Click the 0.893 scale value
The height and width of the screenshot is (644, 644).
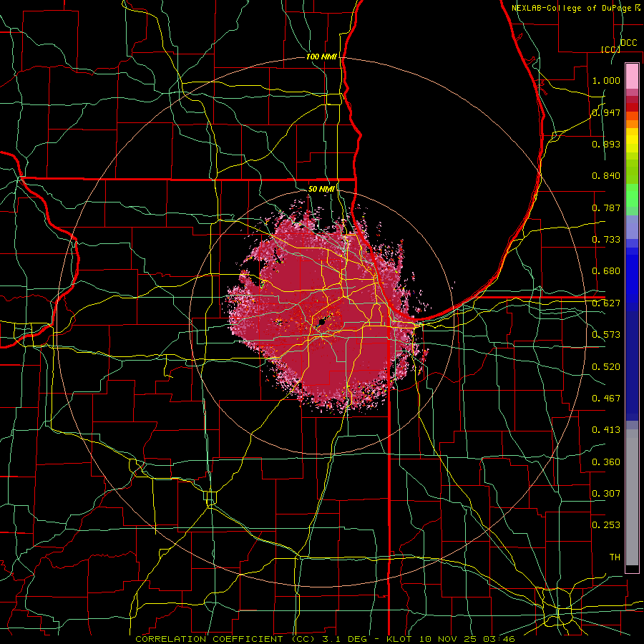(x=606, y=144)
